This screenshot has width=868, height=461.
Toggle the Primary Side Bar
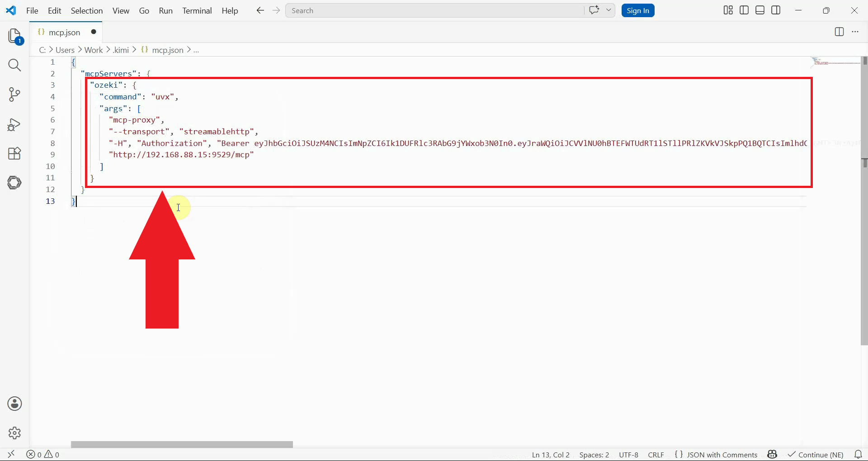tap(744, 10)
